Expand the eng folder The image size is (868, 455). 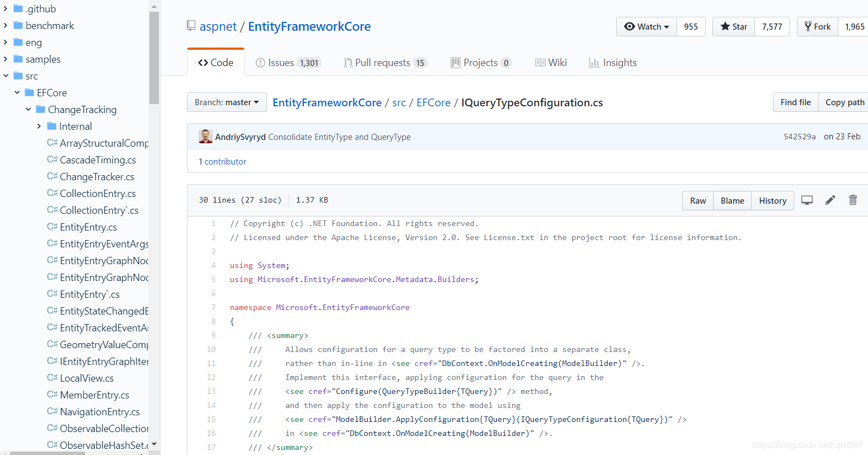pyautogui.click(x=6, y=42)
